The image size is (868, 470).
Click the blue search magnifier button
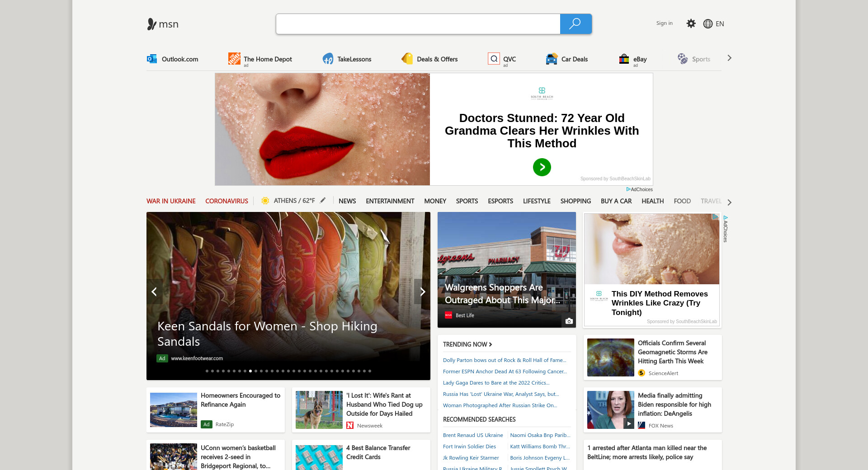pyautogui.click(x=576, y=24)
